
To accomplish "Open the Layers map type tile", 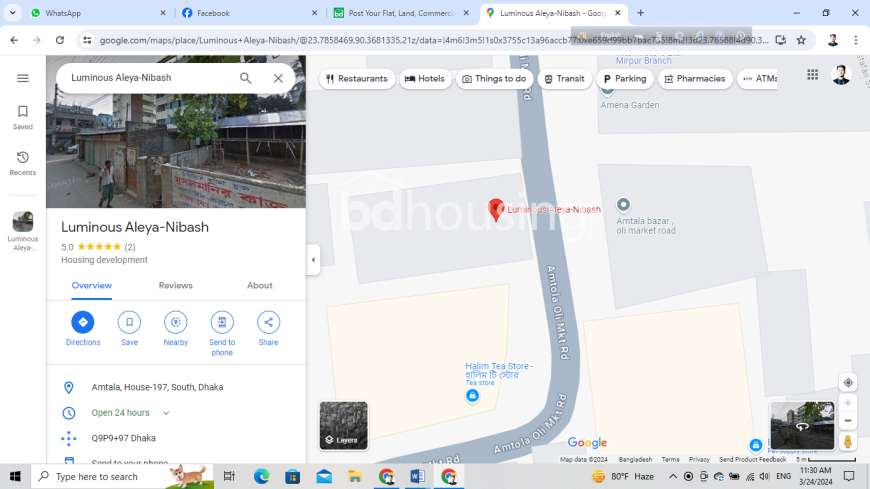I will tap(343, 426).
